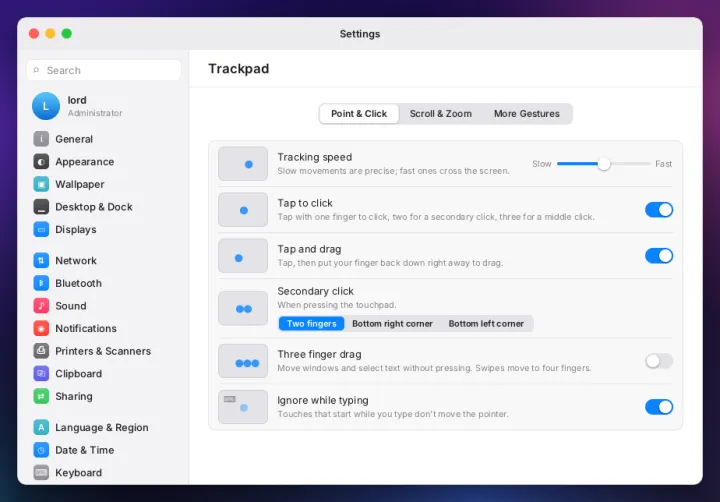
Task: Click the Desktop & Dock icon
Action: [41, 207]
